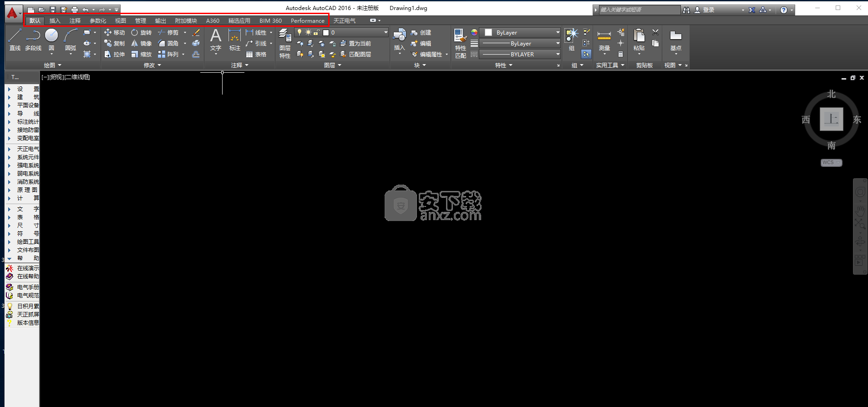Toggle layer on/off light bulb icon
Screen dimensions: 868x407
coord(299,32)
